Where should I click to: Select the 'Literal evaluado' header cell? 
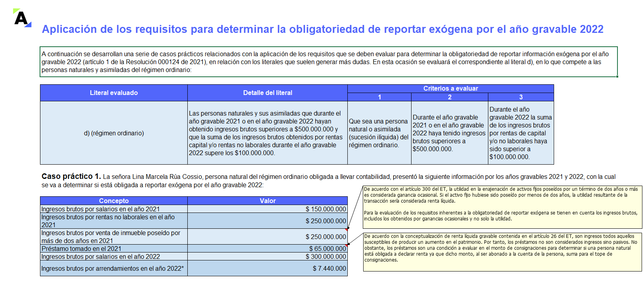coord(114,93)
